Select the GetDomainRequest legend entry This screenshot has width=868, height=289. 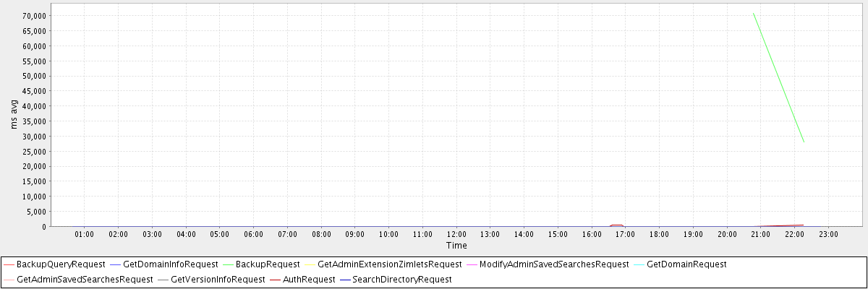[x=686, y=264]
